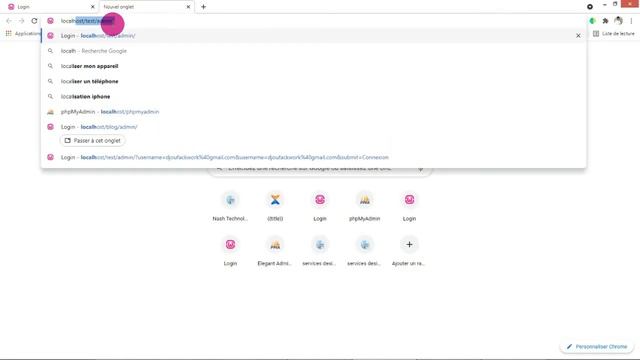This screenshot has width=640, height=360.
Task: Close the Nouvel onglet tab
Action: coord(188,7)
